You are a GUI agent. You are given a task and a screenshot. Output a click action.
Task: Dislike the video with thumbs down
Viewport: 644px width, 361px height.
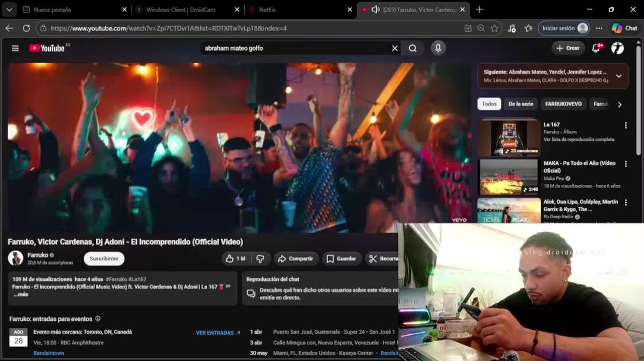(260, 259)
